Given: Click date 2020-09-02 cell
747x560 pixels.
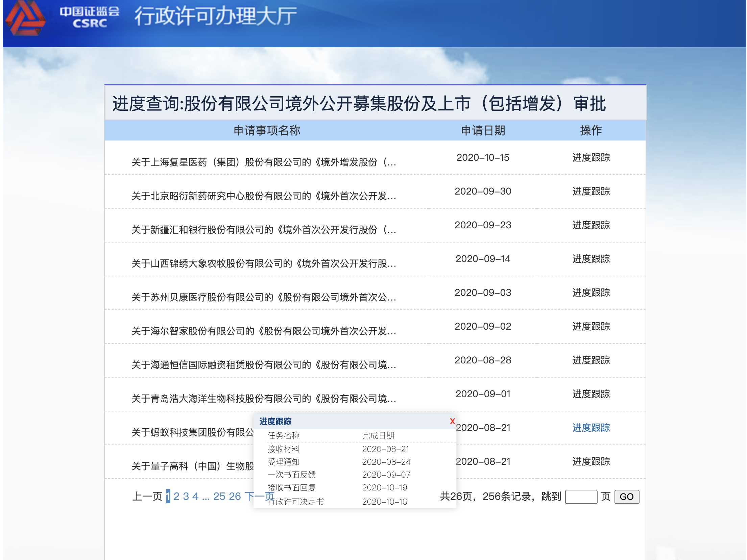Looking at the screenshot, I should (x=483, y=326).
